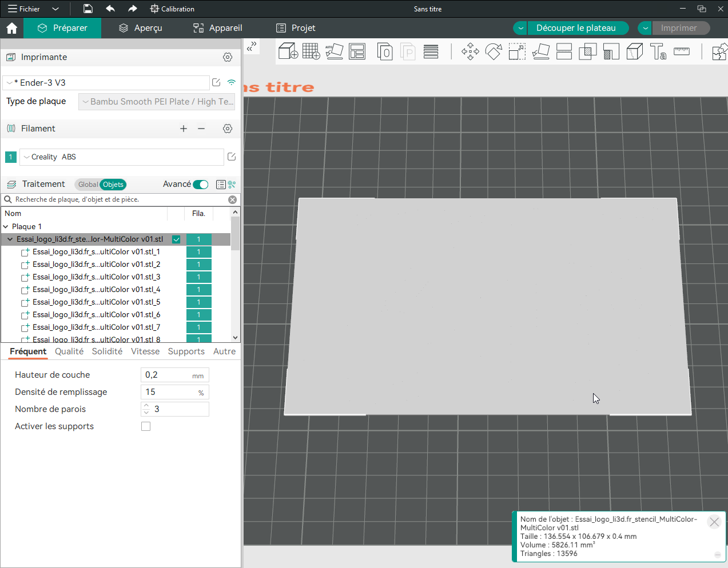Check the Activer les supports checkbox

pyautogui.click(x=146, y=426)
